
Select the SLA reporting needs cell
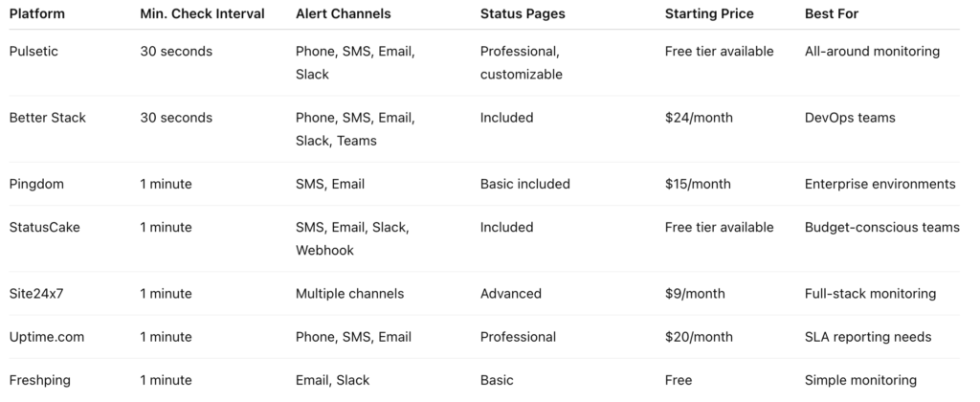(868, 337)
